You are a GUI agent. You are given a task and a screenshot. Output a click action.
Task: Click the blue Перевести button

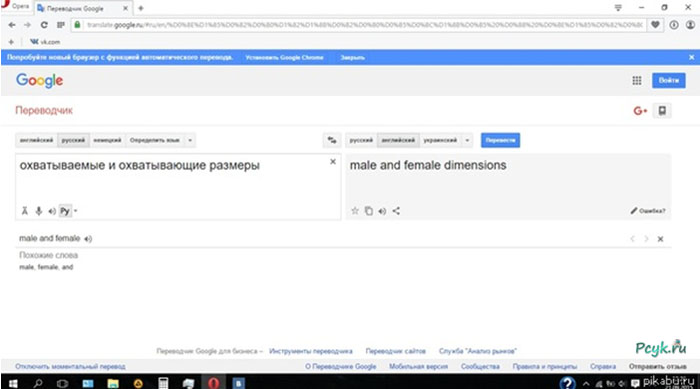[x=500, y=140]
